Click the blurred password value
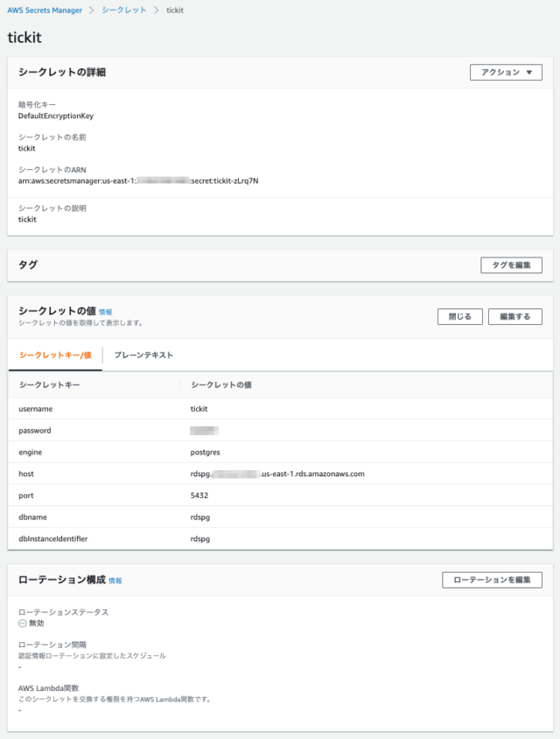This screenshot has width=560, height=739. pos(204,430)
